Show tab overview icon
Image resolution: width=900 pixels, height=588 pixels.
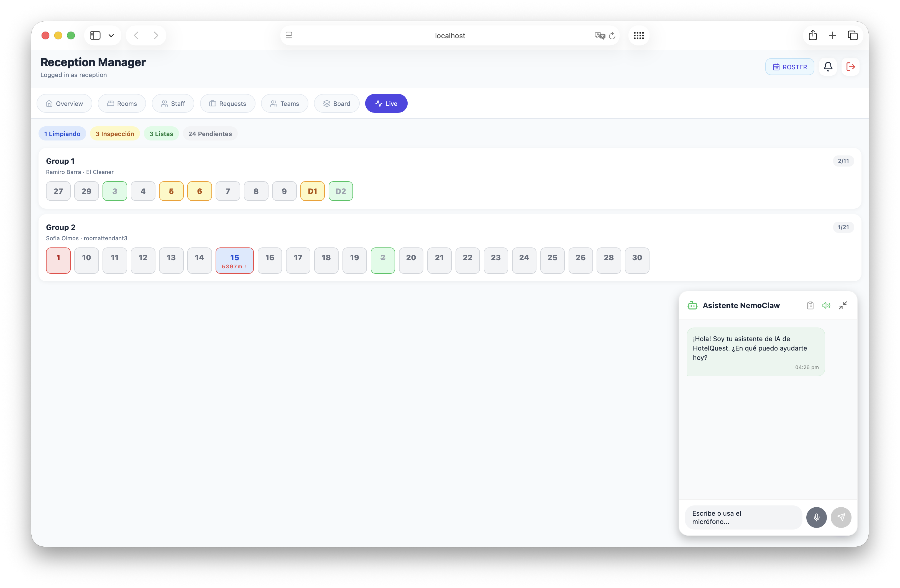click(852, 35)
